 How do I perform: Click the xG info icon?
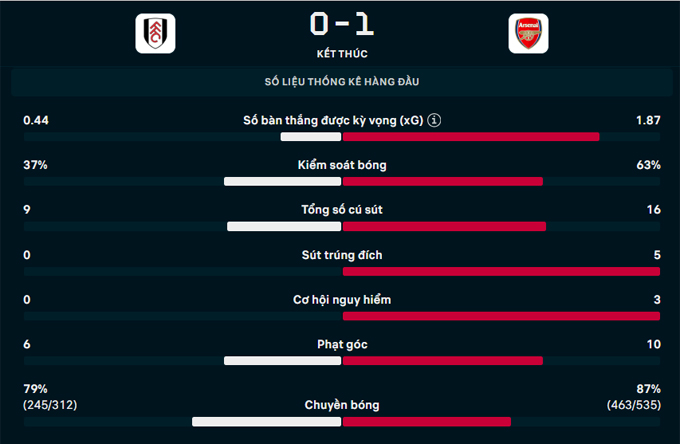click(434, 121)
